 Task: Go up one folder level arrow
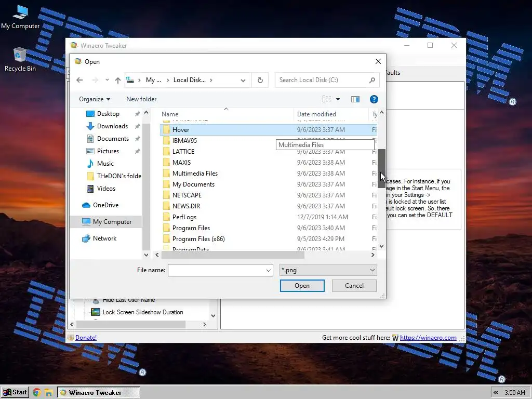pyautogui.click(x=118, y=80)
